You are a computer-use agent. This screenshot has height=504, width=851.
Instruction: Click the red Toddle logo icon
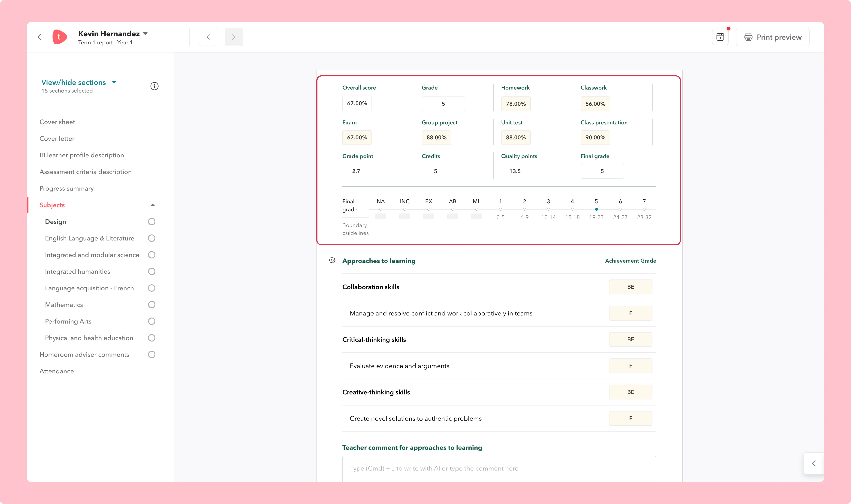click(x=59, y=37)
